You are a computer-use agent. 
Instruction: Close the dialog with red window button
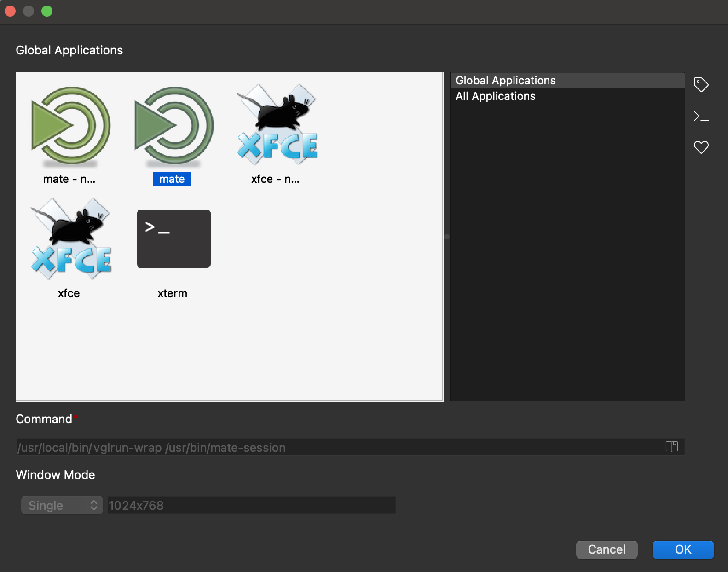click(10, 11)
